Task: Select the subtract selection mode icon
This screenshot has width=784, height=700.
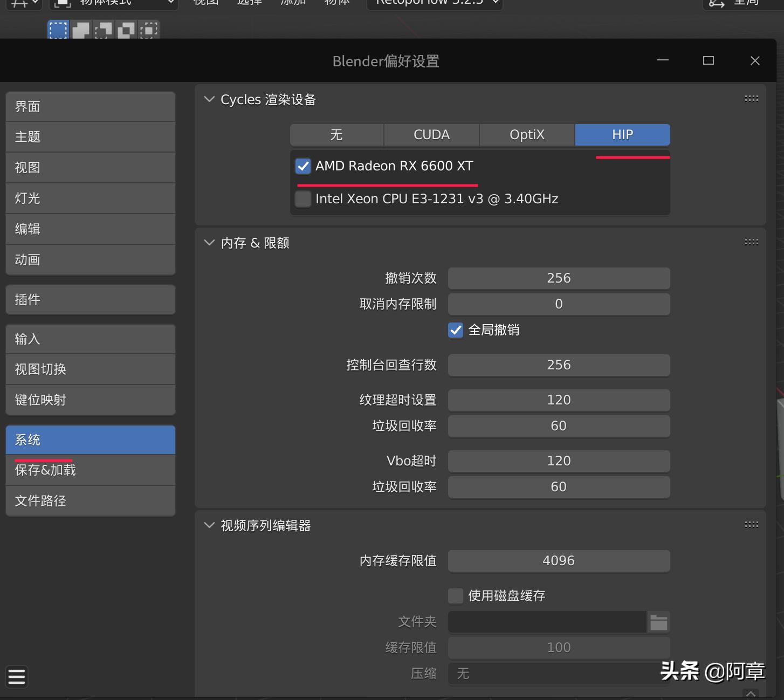Action: click(102, 30)
